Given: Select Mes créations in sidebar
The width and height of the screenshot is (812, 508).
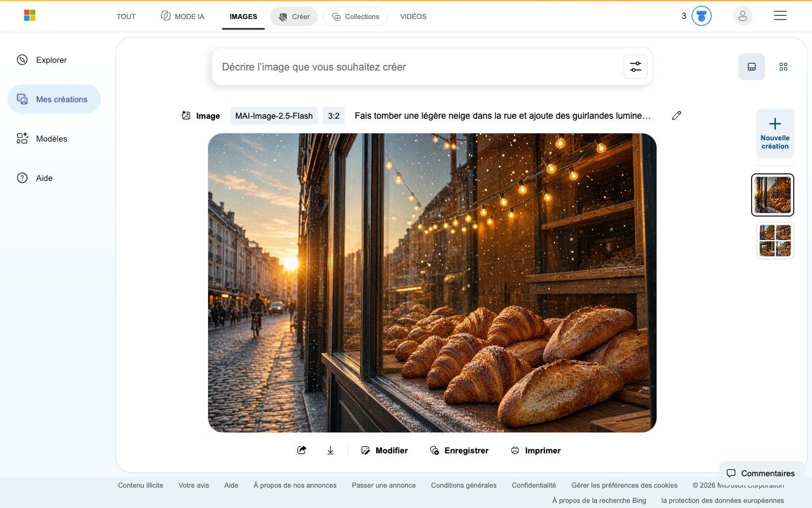Looking at the screenshot, I should click(x=54, y=99).
